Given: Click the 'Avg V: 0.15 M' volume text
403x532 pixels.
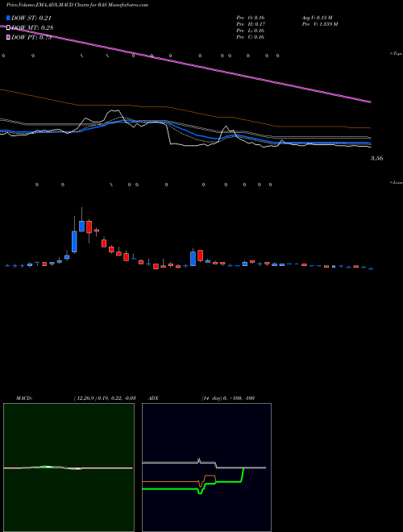Looking at the screenshot, I should coord(318,18).
